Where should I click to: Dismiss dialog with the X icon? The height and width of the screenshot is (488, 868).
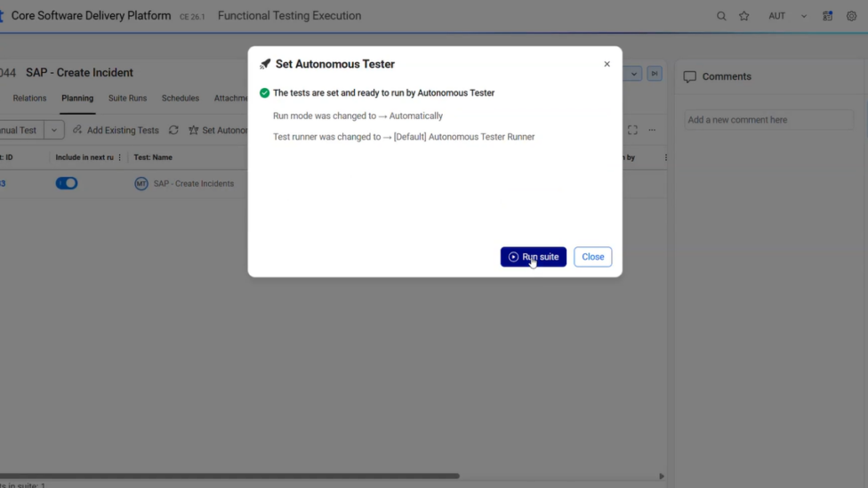pyautogui.click(x=607, y=64)
